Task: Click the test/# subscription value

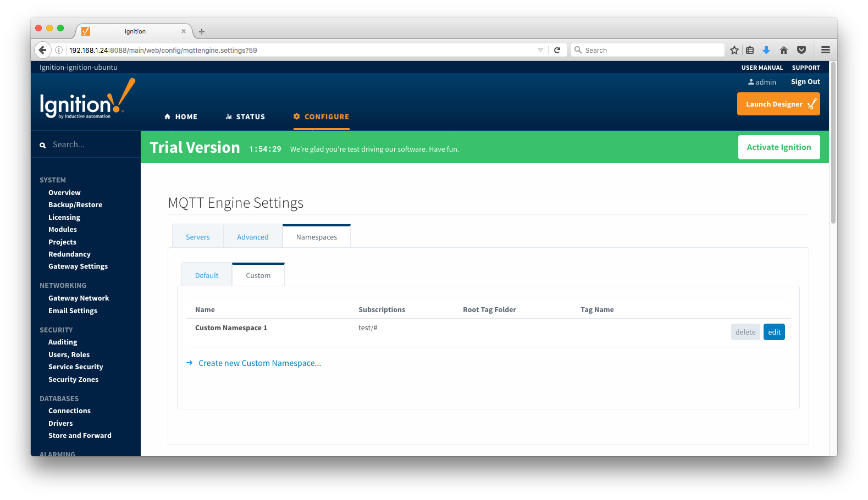Action: click(368, 328)
